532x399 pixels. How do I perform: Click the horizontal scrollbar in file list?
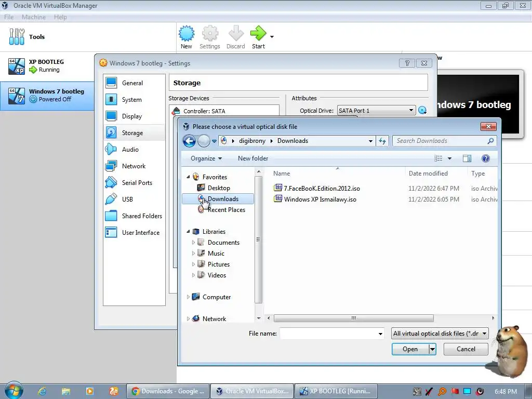point(353,318)
